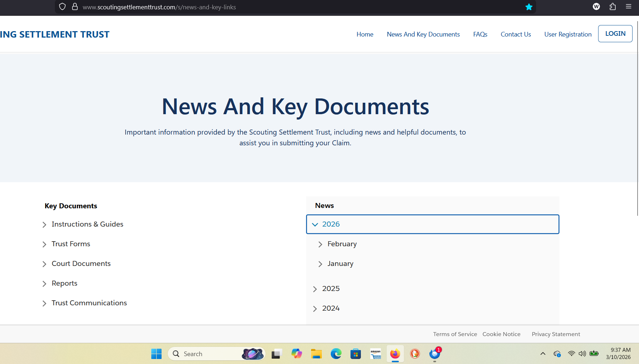Open the Privacy Statement link
This screenshot has width=639, height=364.
[x=555, y=334]
